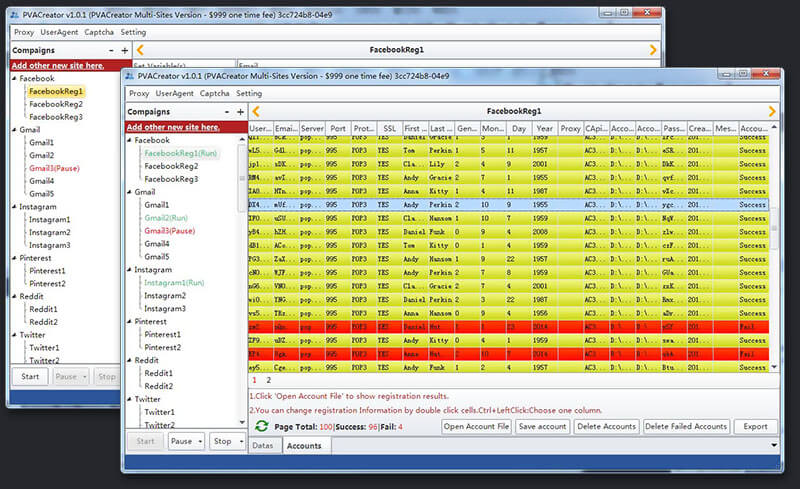Click the orange right arrow in front window header
Image resolution: width=800 pixels, height=489 pixels.
click(772, 111)
